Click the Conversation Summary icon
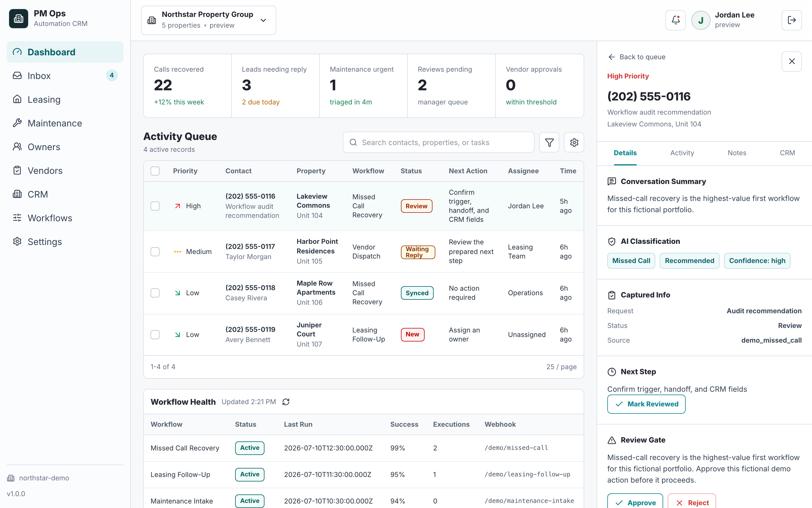Image resolution: width=812 pixels, height=508 pixels. [x=612, y=181]
